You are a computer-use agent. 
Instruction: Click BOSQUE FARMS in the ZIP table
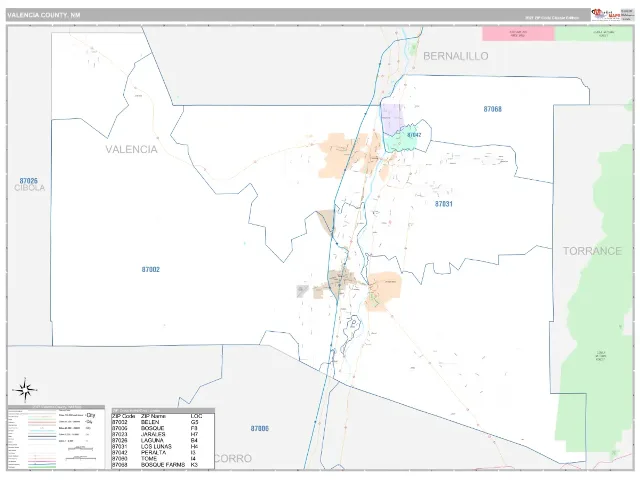pyautogui.click(x=163, y=465)
